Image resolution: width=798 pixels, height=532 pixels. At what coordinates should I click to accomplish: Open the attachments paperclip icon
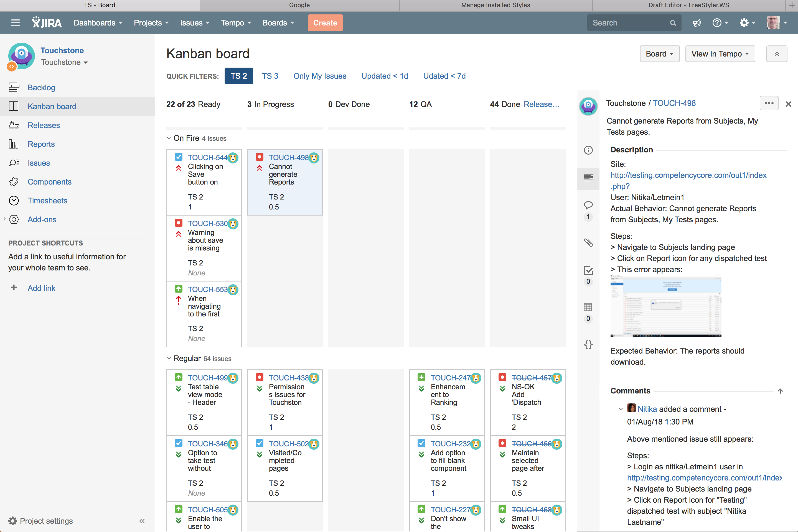click(588, 242)
